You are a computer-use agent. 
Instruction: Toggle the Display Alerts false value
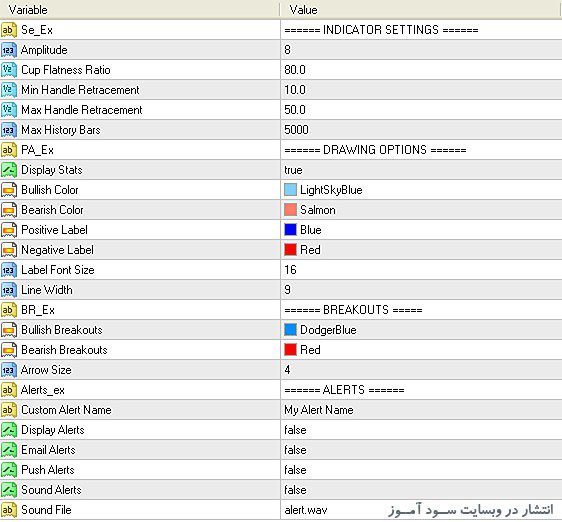pos(421,430)
